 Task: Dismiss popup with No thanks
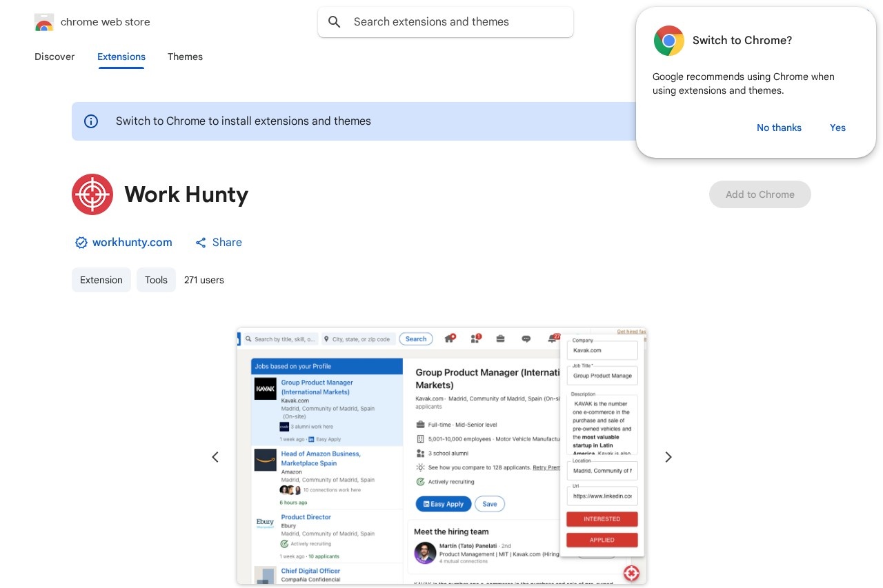779,128
